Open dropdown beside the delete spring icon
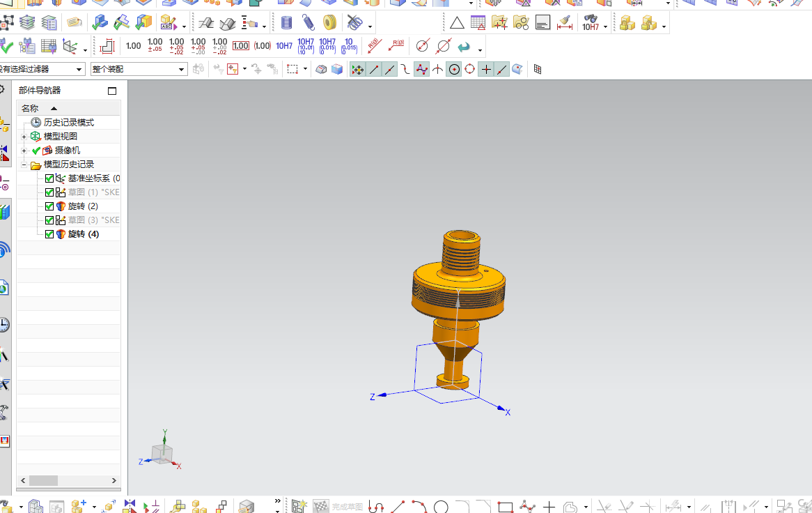This screenshot has width=812, height=513. click(370, 27)
